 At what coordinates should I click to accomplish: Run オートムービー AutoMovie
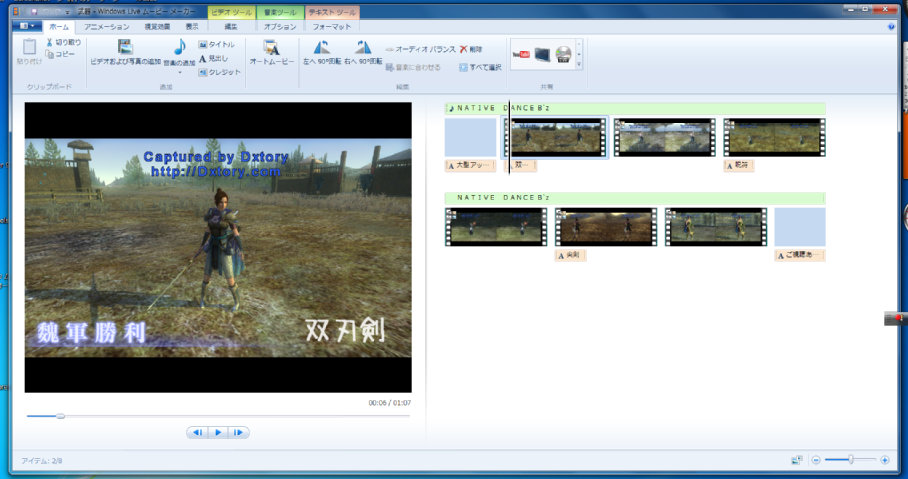(272, 53)
